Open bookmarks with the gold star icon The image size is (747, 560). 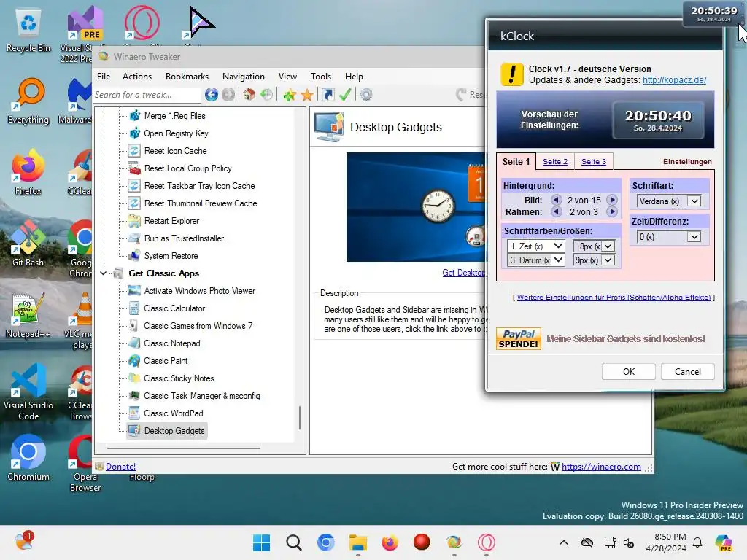click(x=307, y=95)
